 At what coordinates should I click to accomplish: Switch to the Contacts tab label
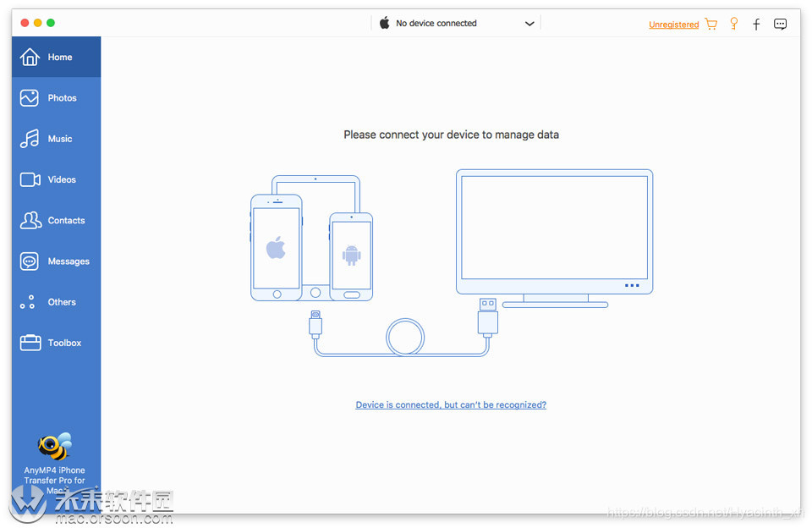click(x=66, y=220)
